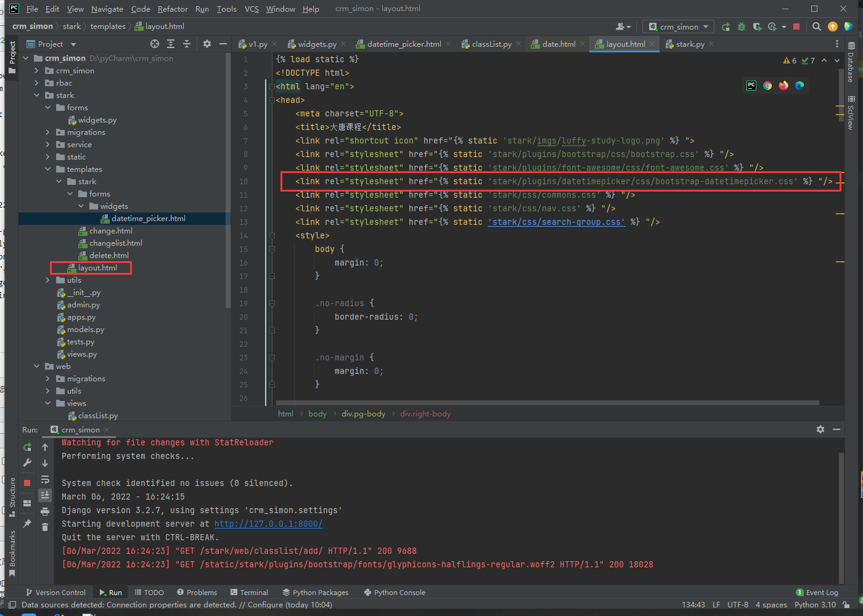The image size is (863, 616).
Task: Open the dropdown arrow beside the Profile button
Action: tap(784, 26)
